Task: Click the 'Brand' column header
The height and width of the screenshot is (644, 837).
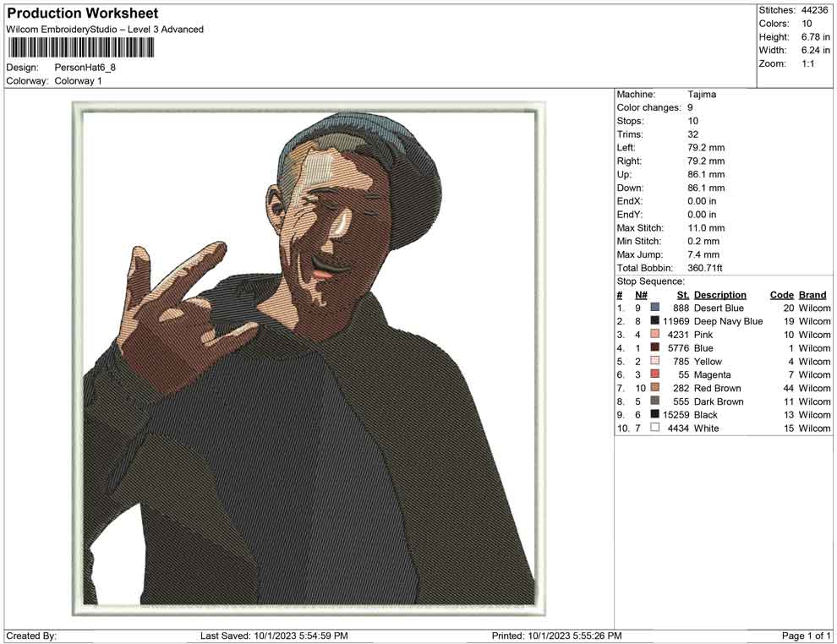Action: (812, 294)
